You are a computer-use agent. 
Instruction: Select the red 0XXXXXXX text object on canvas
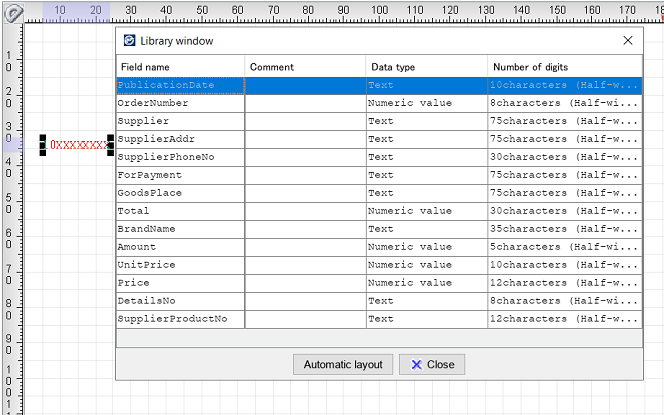click(78, 145)
